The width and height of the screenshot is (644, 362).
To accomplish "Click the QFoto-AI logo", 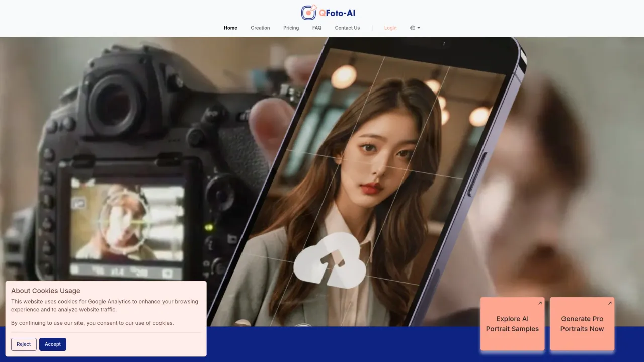I will point(328,13).
